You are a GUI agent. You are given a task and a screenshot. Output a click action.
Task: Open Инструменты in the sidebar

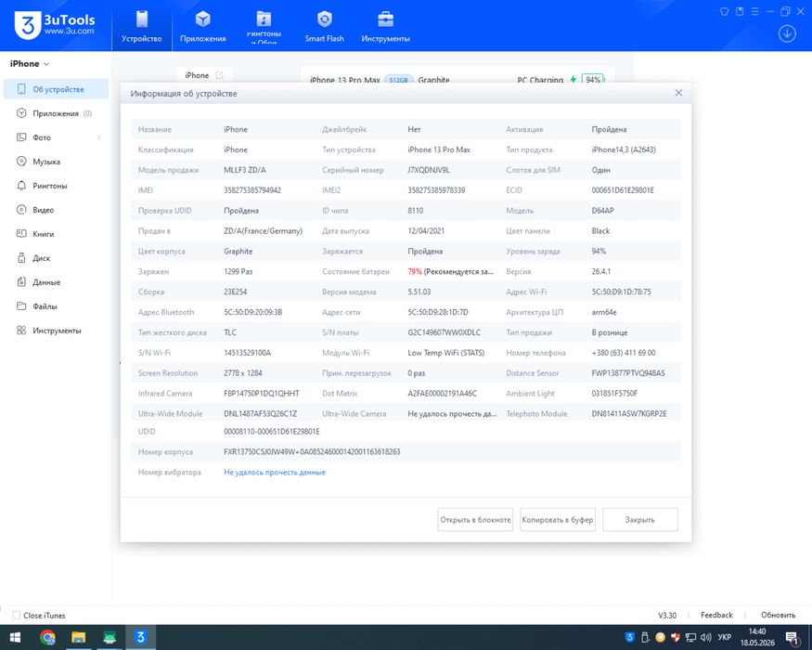[x=56, y=331]
